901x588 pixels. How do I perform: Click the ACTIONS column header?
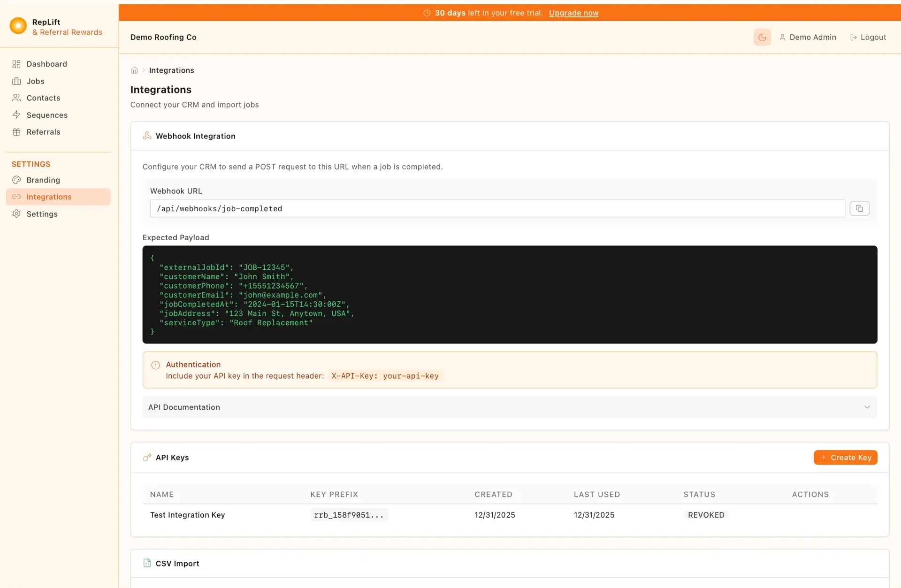(810, 495)
